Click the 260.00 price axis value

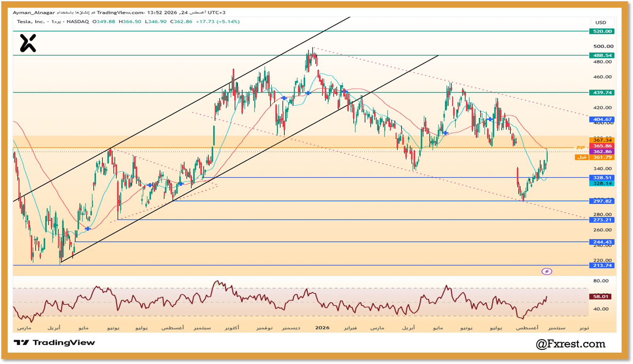coord(603,230)
